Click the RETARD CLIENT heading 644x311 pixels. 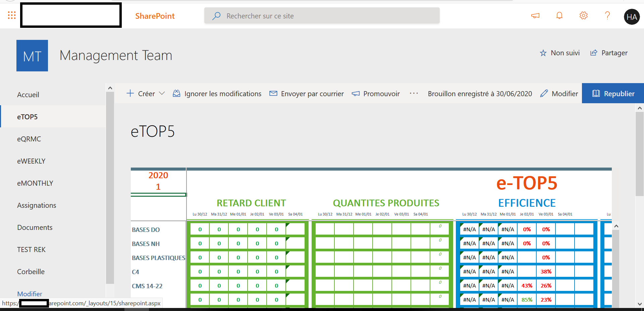(251, 203)
